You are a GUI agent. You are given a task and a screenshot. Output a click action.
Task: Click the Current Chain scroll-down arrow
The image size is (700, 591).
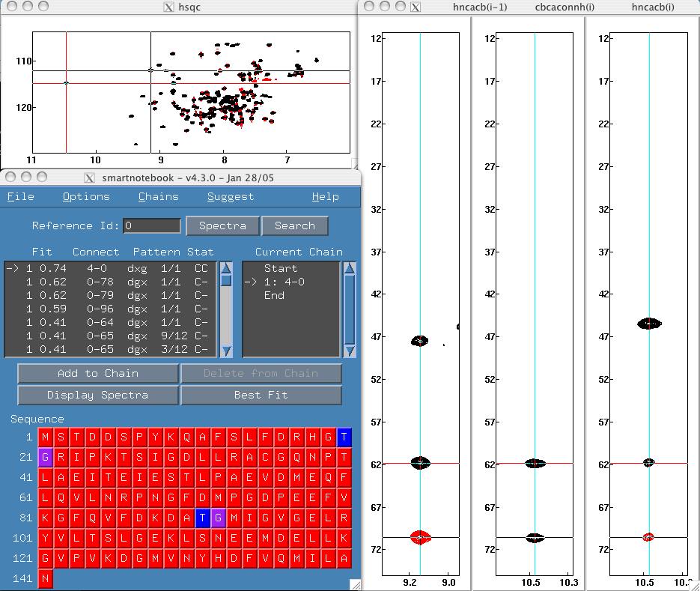[x=350, y=351]
